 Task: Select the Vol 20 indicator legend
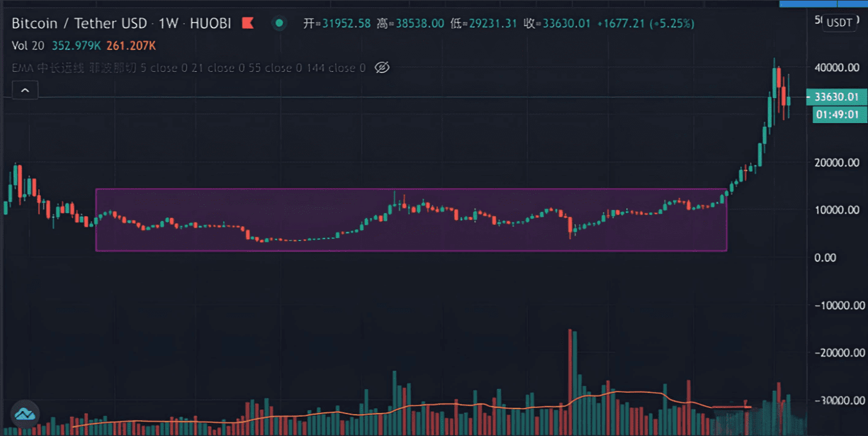click(x=28, y=46)
